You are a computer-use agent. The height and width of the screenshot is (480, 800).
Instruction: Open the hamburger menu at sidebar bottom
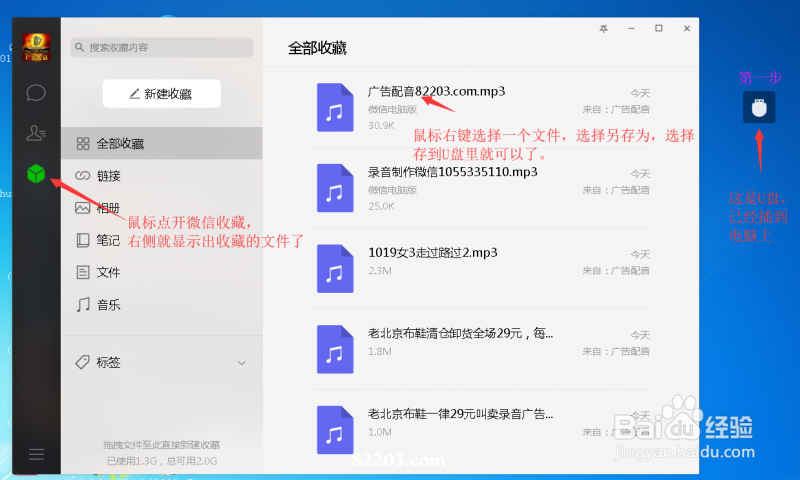(36, 454)
